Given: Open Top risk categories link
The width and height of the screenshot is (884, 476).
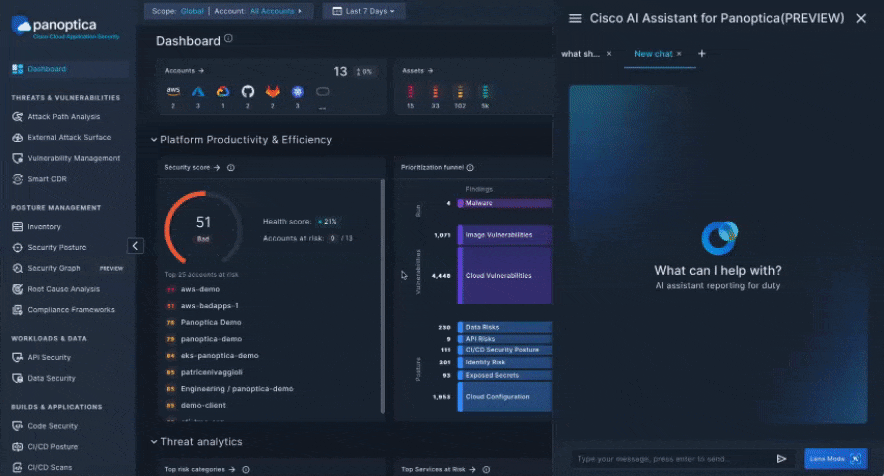Looking at the screenshot, I should pyautogui.click(x=200, y=469).
